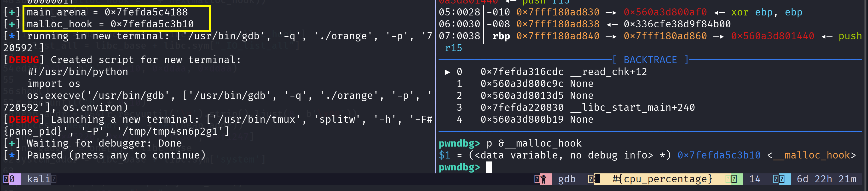868x191 pixels.
Task: Click the __read_chk+12 symbol
Action: [x=608, y=72]
